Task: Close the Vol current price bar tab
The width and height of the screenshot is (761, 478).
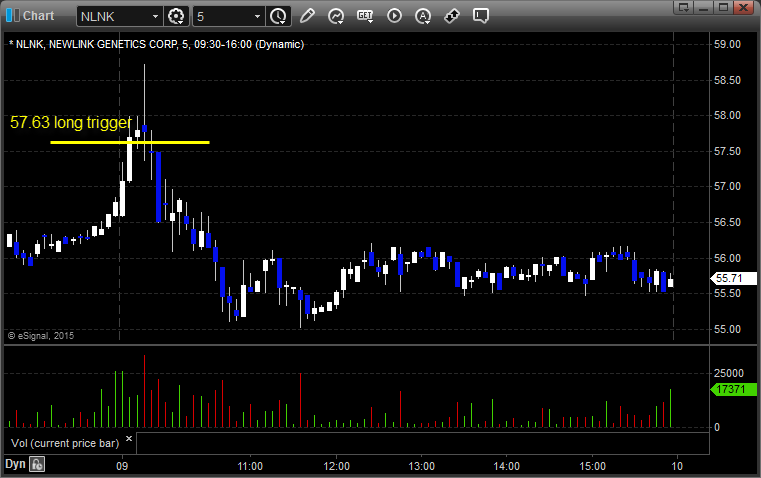Action: [x=128, y=439]
